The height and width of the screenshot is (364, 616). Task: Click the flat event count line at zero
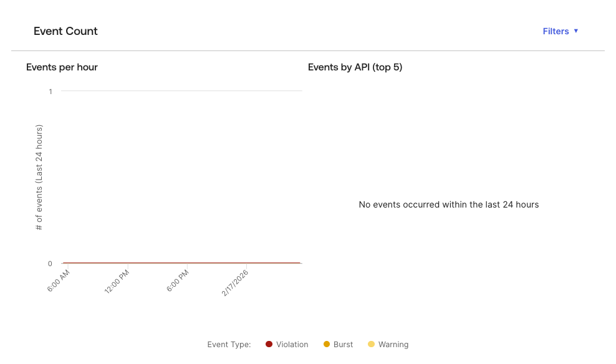181,262
